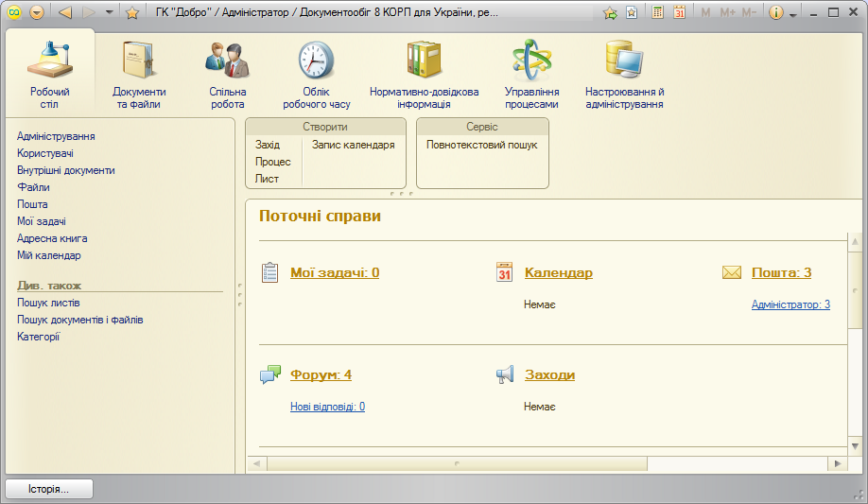Screen dimensions: 868x504
Task: Open the calculator tool
Action: click(658, 12)
